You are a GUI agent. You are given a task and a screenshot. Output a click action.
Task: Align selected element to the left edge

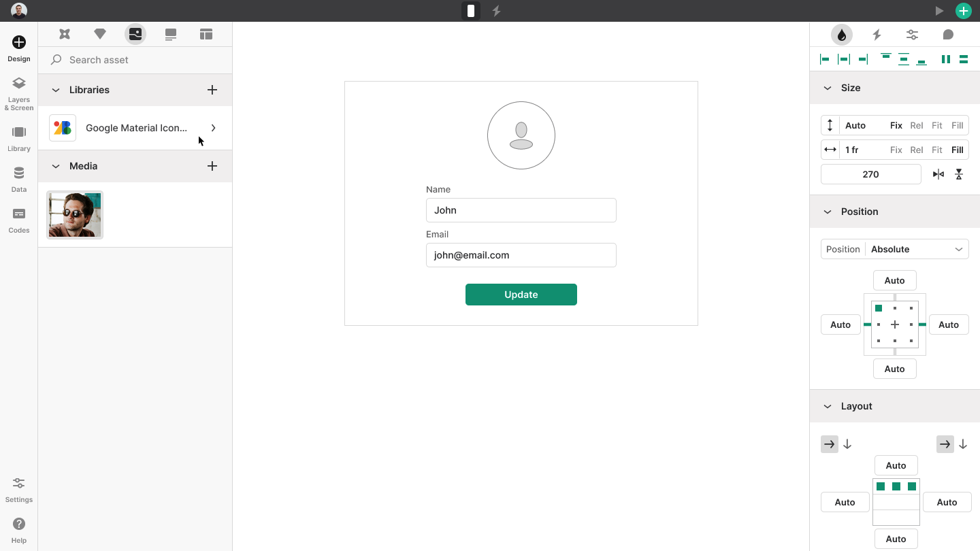point(825,59)
